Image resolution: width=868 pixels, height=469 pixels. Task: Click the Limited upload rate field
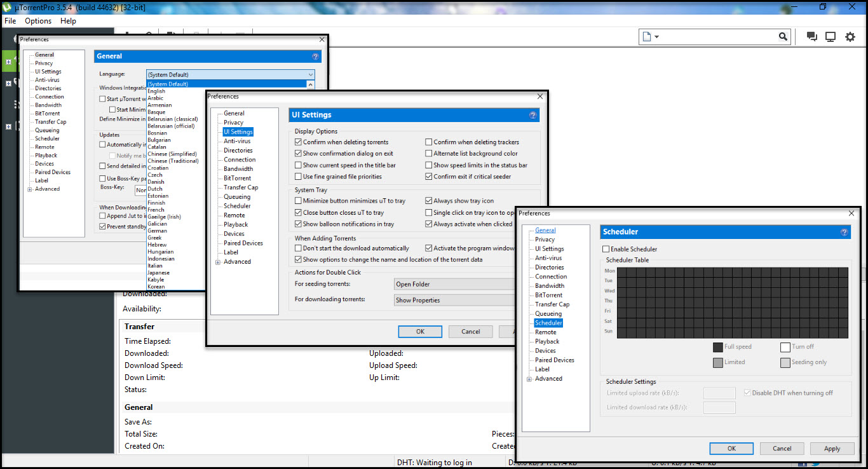coord(719,393)
